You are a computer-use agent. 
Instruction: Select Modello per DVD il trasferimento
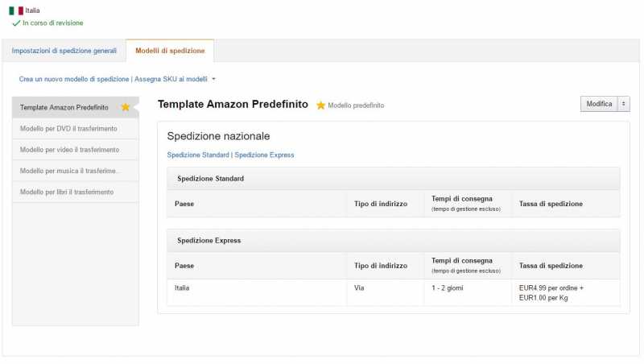coord(68,128)
